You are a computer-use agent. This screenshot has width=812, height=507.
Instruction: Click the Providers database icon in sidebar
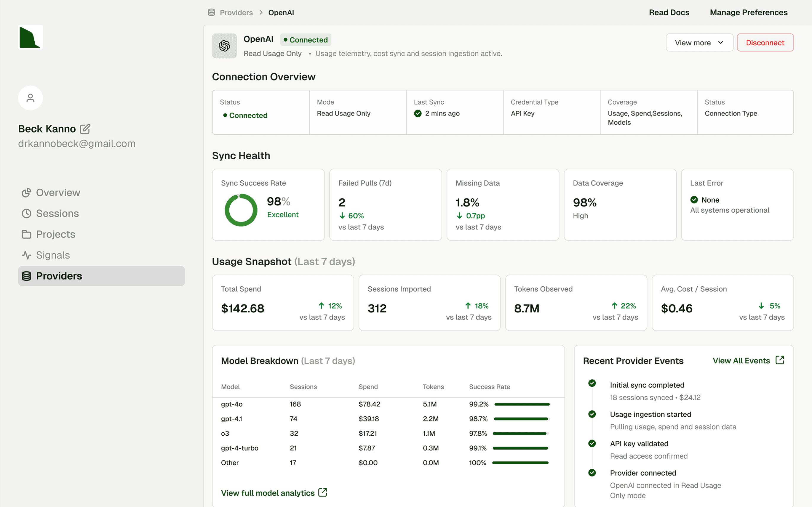[26, 276]
